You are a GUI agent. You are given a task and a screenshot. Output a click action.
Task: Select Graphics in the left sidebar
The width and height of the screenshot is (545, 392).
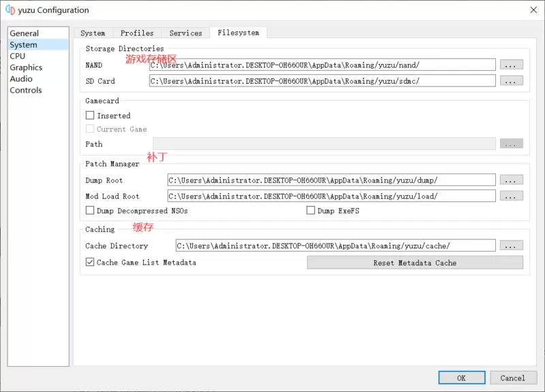26,67
